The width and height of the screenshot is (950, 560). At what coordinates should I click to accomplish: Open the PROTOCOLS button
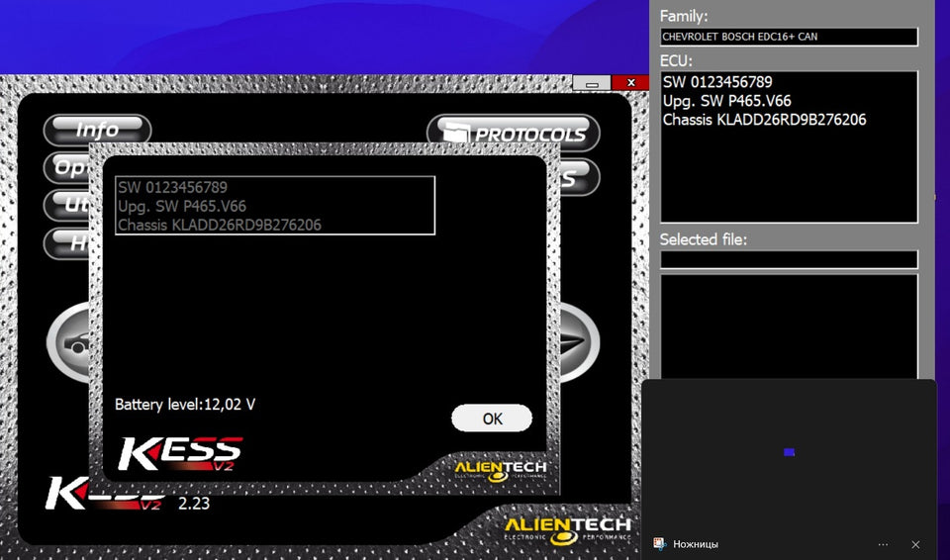point(514,133)
